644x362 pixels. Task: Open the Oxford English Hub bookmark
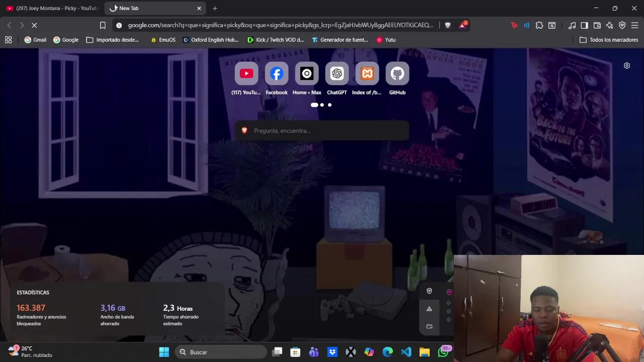(210, 40)
